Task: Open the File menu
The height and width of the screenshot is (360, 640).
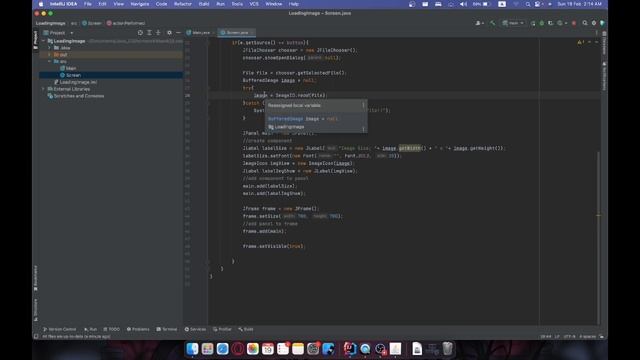Action: [x=88, y=4]
